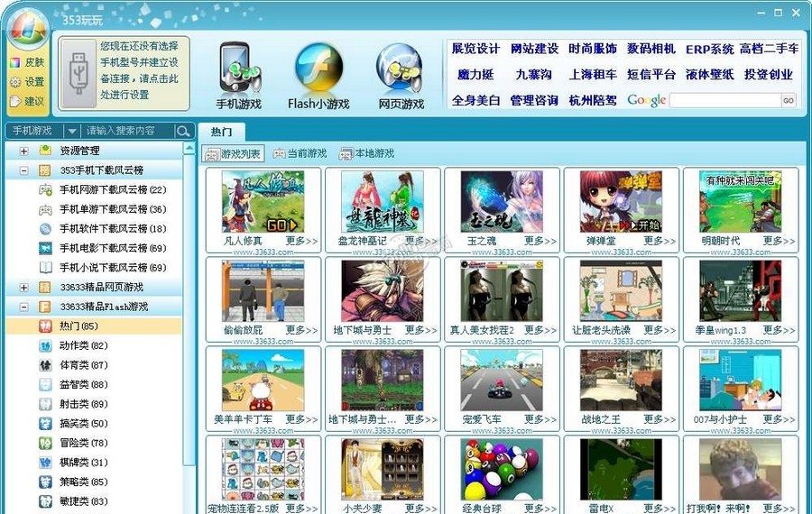Open 建议 feedback option
Viewport: 812px width, 514px height.
27,101
